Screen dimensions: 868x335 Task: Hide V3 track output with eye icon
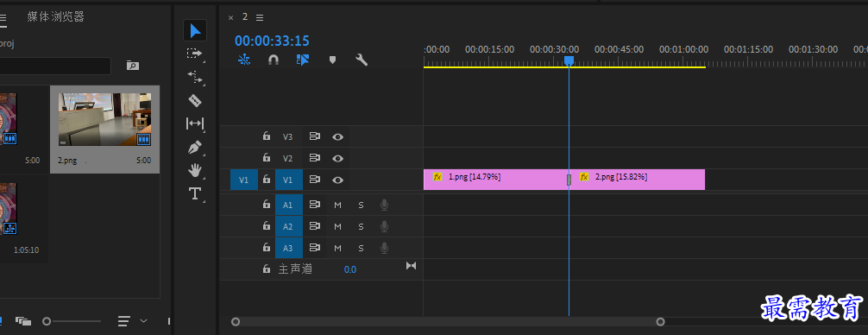pos(337,136)
